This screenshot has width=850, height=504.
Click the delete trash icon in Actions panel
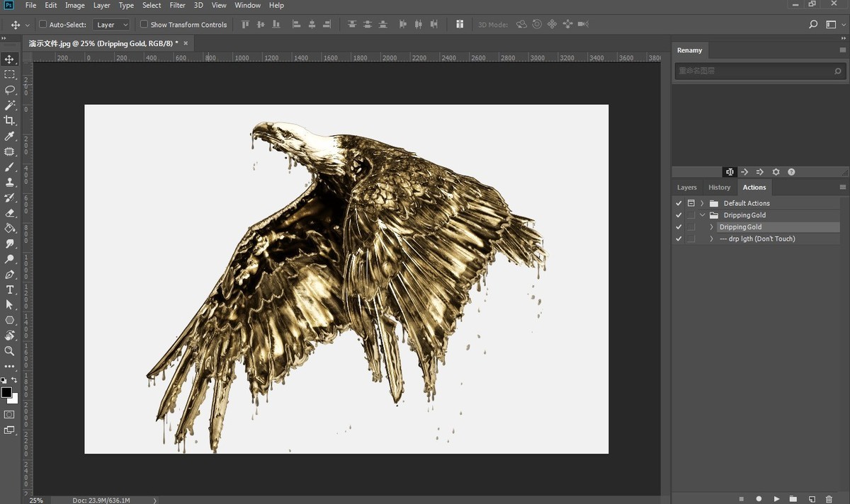pos(829,499)
